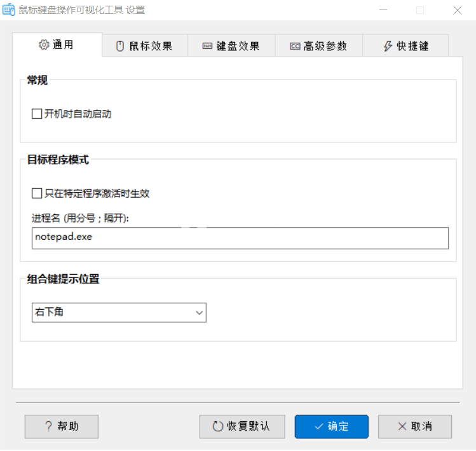
Task: Click the circular arrow icon on 恢复默认
Action: point(218,427)
